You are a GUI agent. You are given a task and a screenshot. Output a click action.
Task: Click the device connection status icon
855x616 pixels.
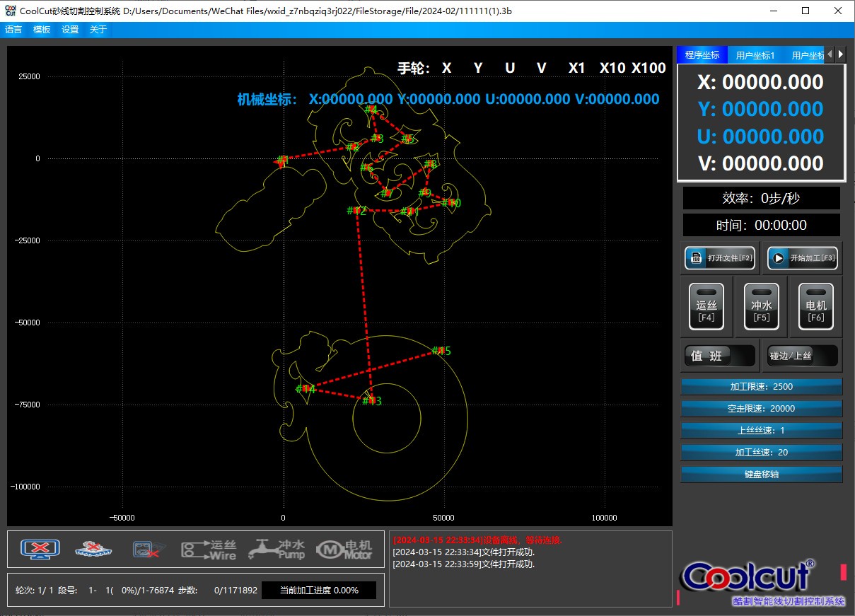[x=40, y=549]
